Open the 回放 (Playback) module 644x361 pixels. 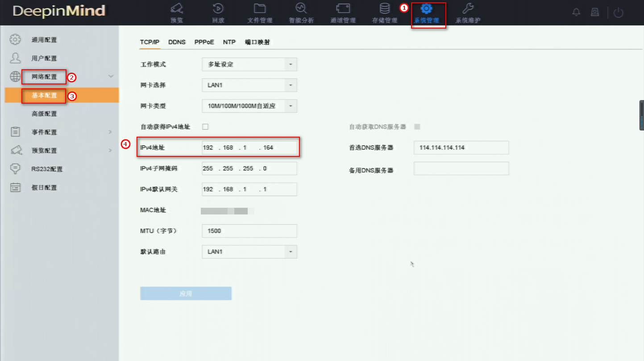(x=217, y=12)
